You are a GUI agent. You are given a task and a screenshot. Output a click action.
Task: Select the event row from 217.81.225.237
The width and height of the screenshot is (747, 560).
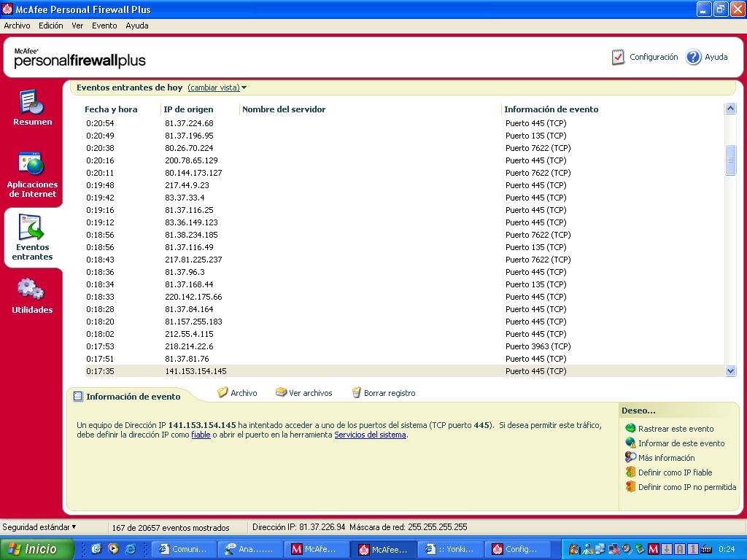pyautogui.click(x=405, y=260)
